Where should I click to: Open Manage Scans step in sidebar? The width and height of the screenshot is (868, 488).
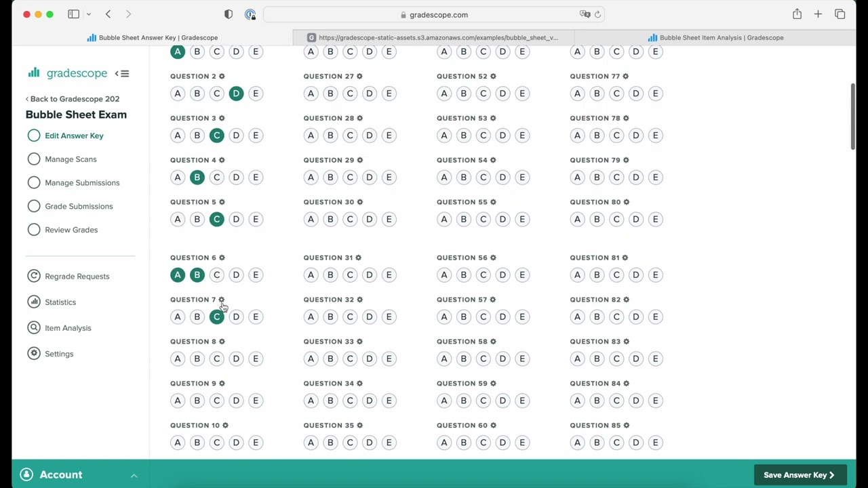71,159
